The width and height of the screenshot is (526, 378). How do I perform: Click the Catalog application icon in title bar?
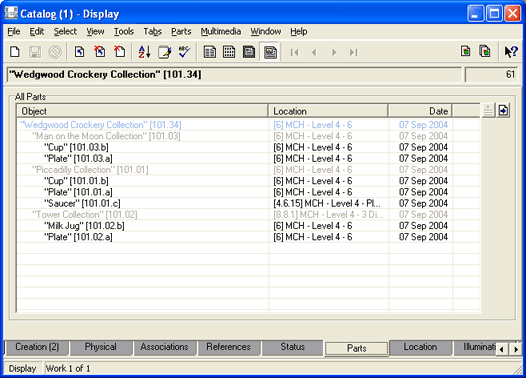pyautogui.click(x=11, y=13)
